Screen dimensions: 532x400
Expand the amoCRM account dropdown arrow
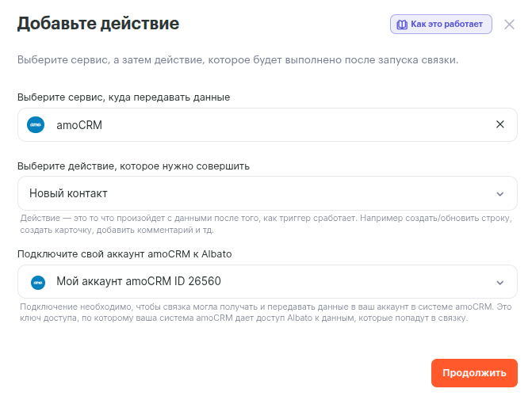500,282
